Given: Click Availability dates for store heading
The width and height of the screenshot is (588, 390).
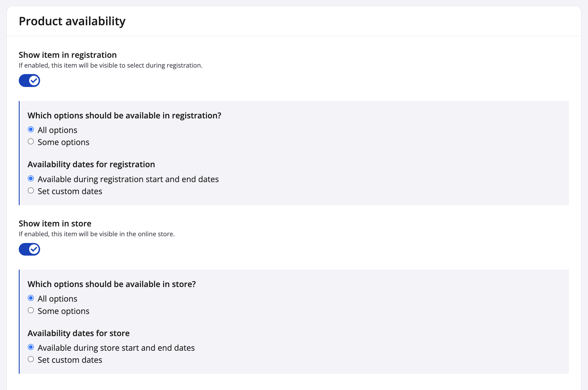Looking at the screenshot, I should (x=78, y=333).
